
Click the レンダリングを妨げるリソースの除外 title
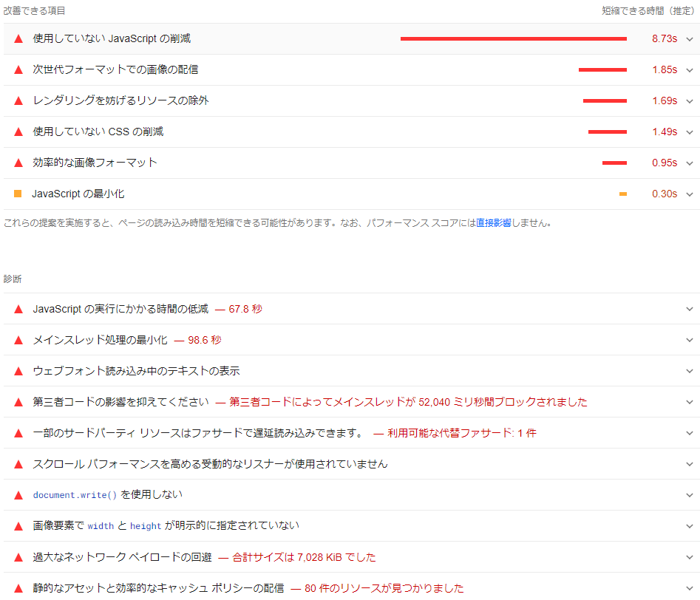tap(120, 100)
